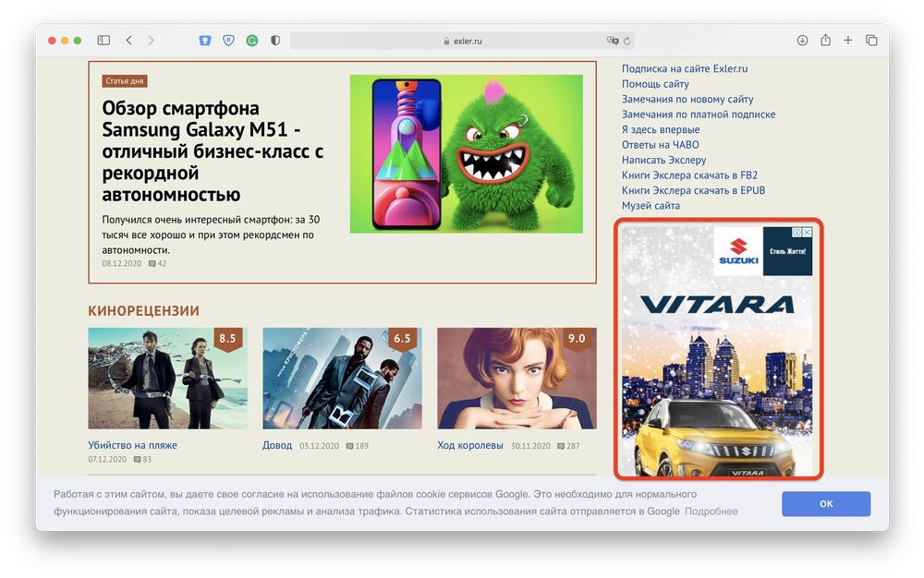Image resolution: width=924 pixels, height=578 pixels.
Task: Click the 'Ход королевы' movie poster
Action: pyautogui.click(x=517, y=378)
